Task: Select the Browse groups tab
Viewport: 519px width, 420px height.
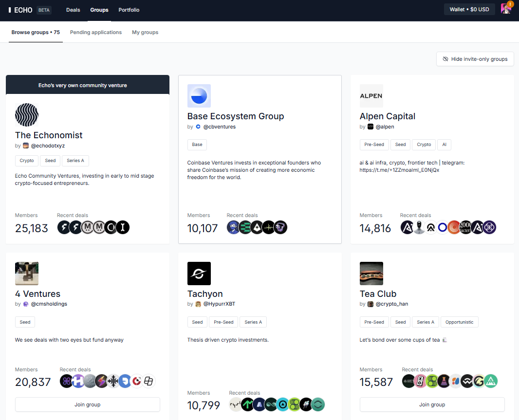Action: 36,32
